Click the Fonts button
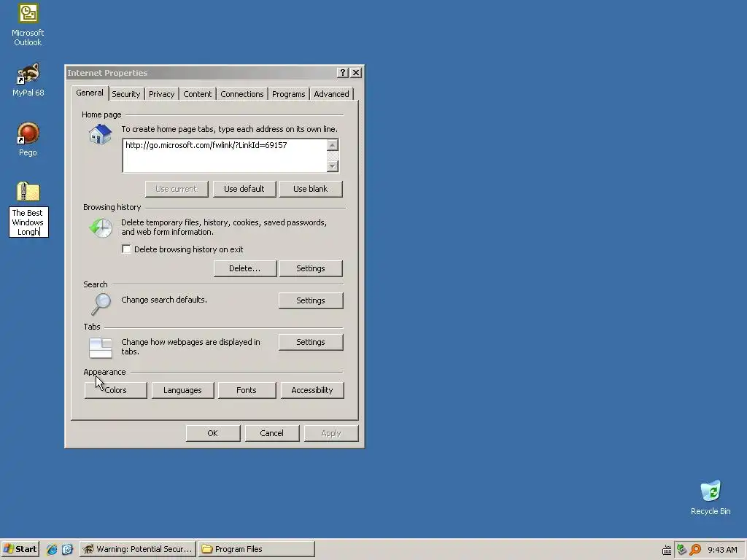The width and height of the screenshot is (747, 560). point(247,390)
